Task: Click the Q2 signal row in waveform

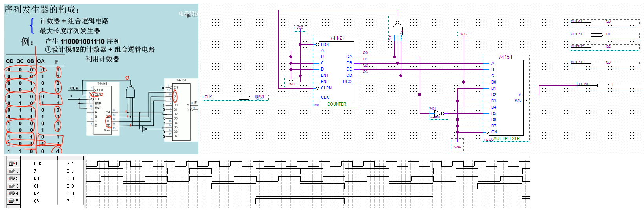Action: pyautogui.click(x=46, y=193)
